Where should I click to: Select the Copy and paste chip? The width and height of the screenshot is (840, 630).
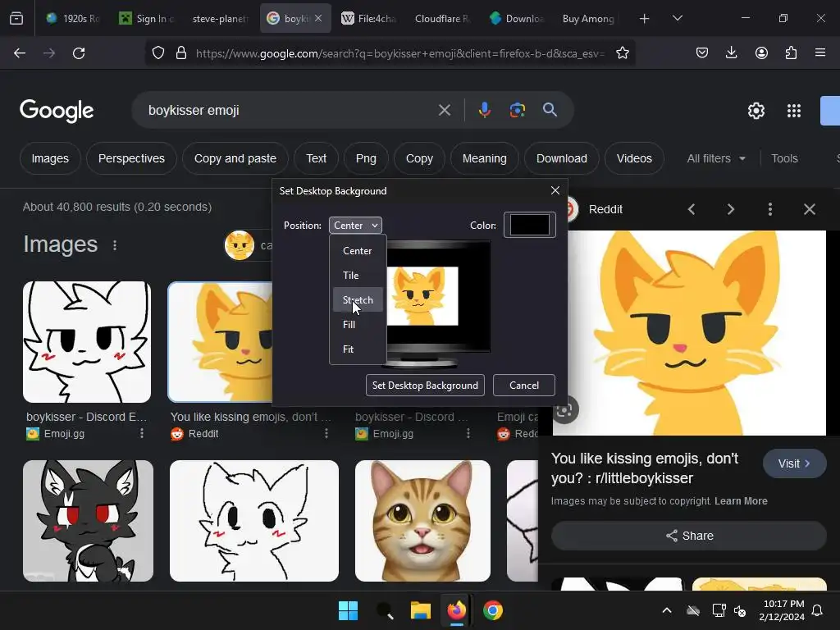click(235, 158)
